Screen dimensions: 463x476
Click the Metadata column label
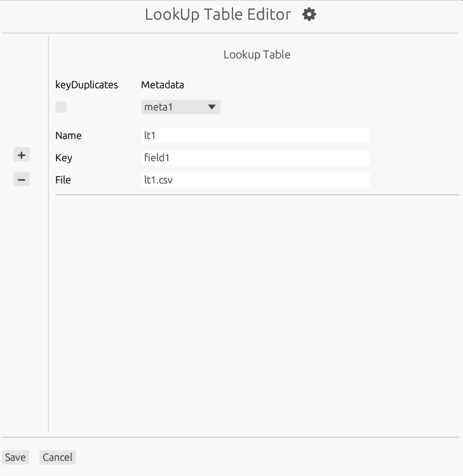(x=163, y=84)
